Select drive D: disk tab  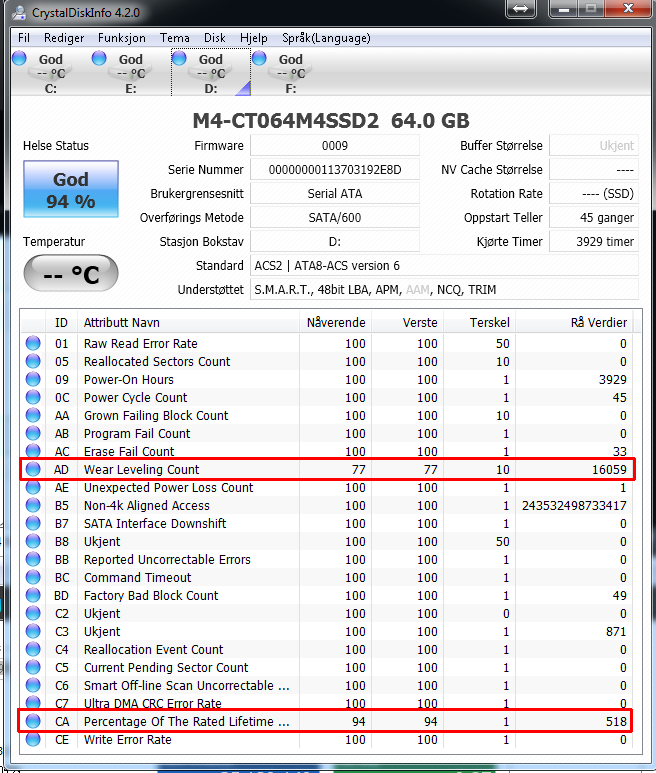tap(211, 72)
